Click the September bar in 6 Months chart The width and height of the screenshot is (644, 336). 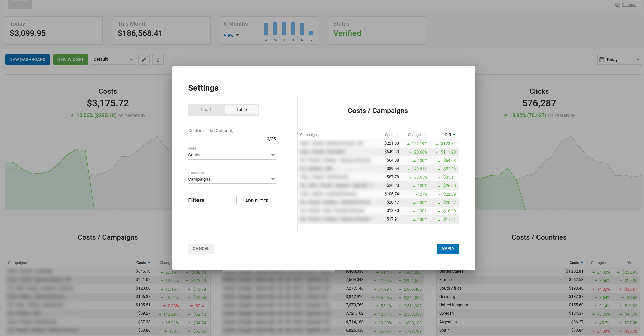[311, 33]
